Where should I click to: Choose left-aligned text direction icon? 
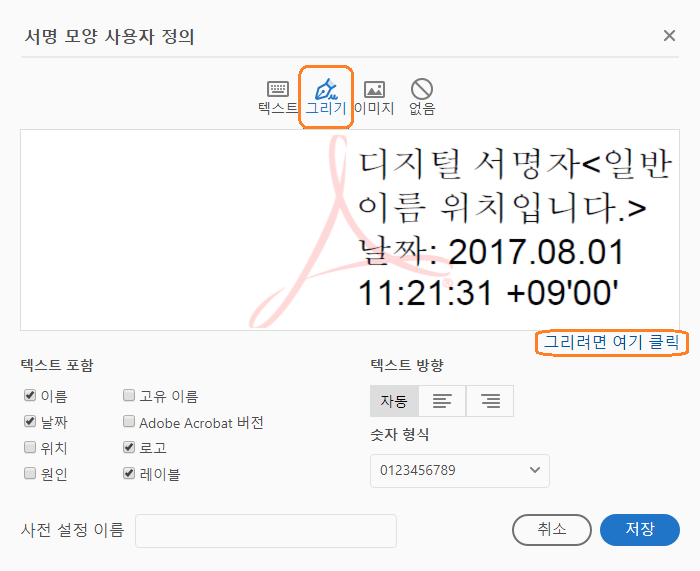tap(442, 401)
